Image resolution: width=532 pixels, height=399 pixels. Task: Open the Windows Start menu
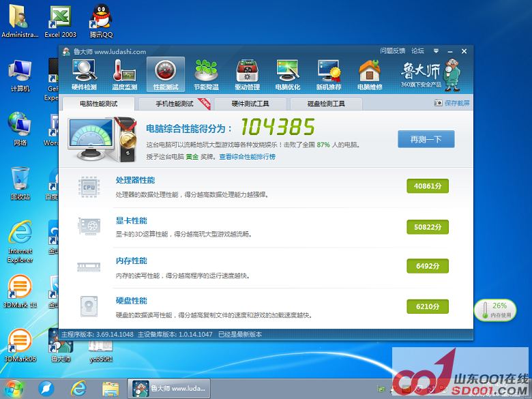click(14, 389)
